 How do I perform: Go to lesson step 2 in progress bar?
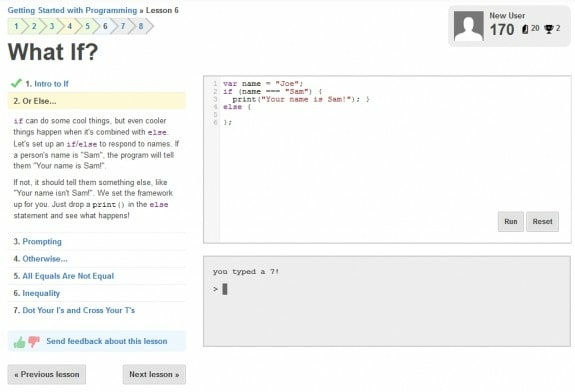click(x=34, y=26)
